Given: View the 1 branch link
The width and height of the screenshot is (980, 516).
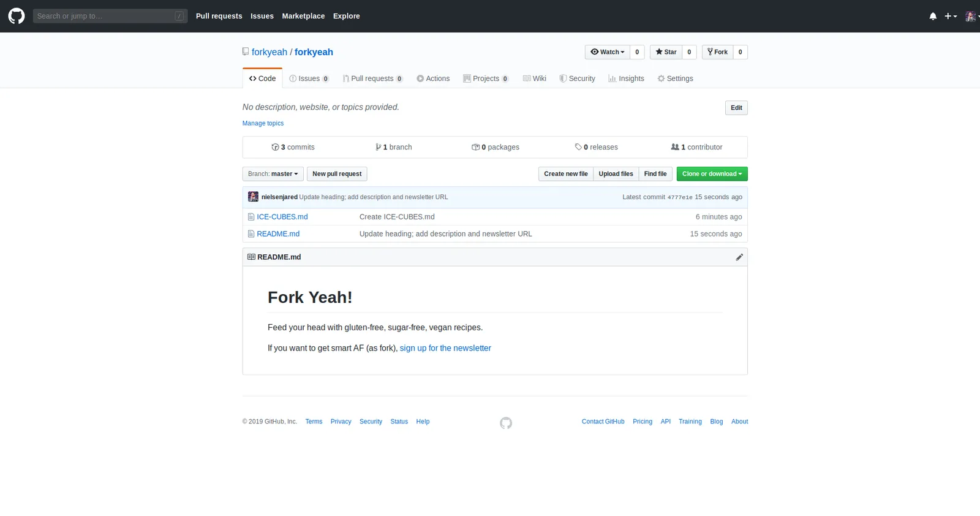Looking at the screenshot, I should tap(394, 147).
